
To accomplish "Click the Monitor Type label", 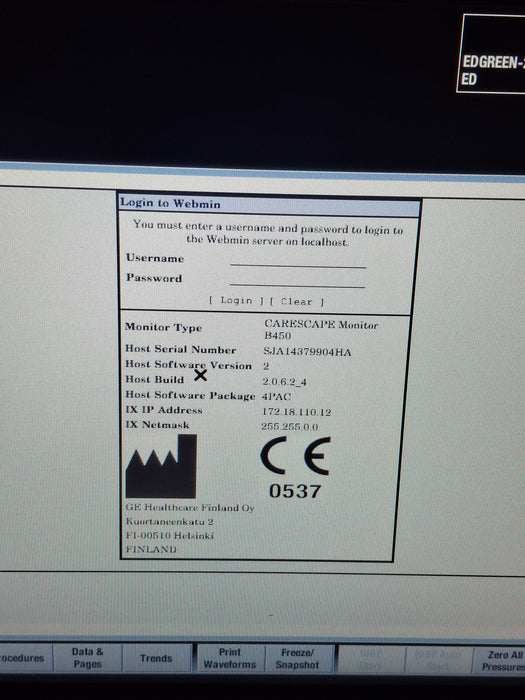I will [163, 327].
